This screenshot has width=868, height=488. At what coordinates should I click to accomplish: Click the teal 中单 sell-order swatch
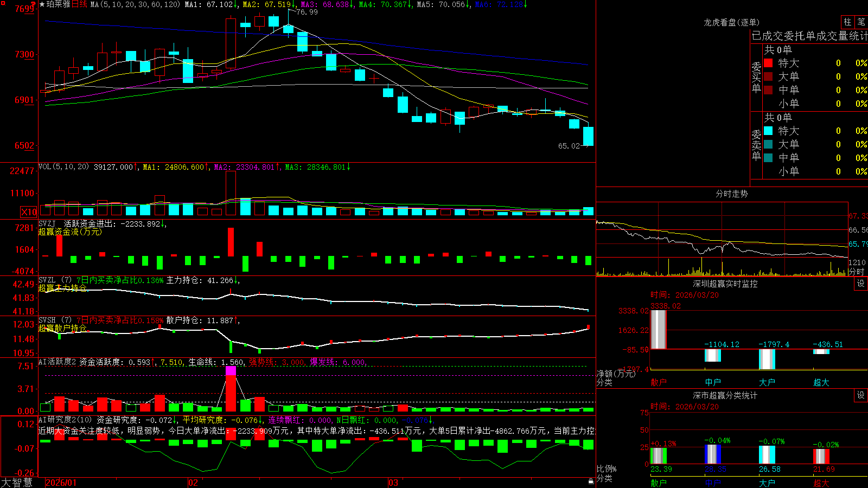(768, 158)
